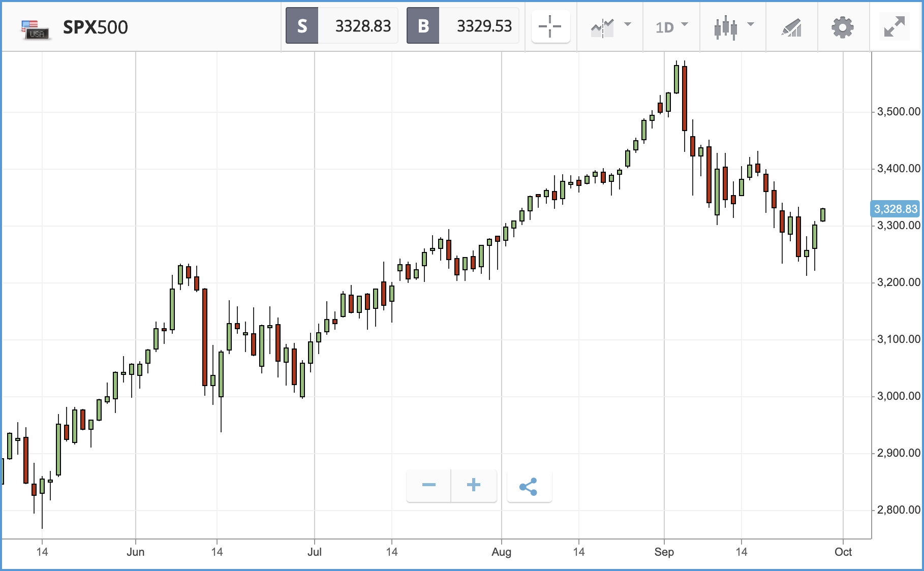
Task: Open the compare chart icon
Action: coord(603,27)
